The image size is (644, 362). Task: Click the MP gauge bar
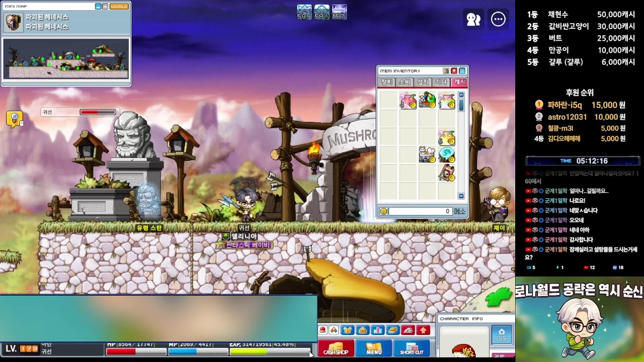198,352
